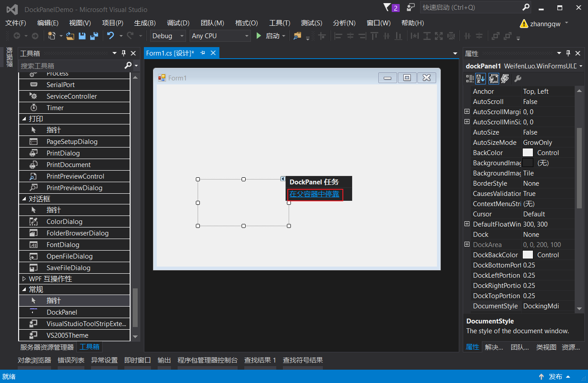Click the Save file icon

tap(82, 36)
